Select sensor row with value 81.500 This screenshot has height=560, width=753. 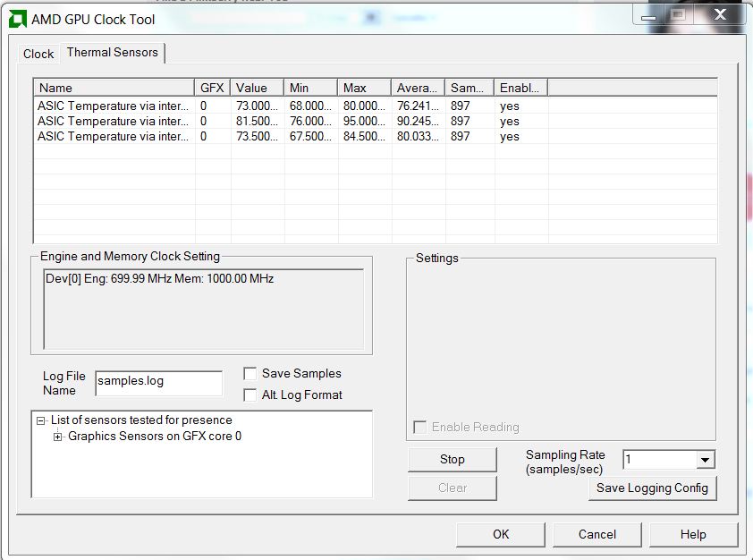click(x=376, y=121)
